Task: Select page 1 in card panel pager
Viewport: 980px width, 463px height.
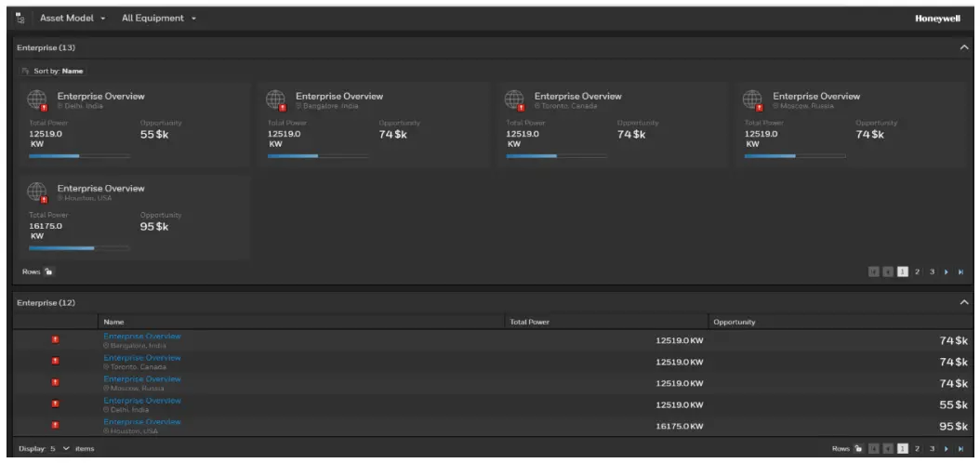Action: click(903, 271)
